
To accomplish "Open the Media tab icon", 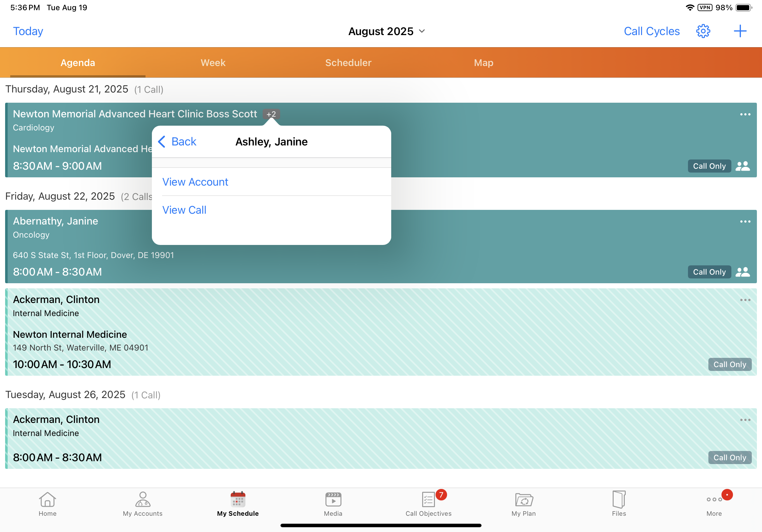I will [333, 504].
